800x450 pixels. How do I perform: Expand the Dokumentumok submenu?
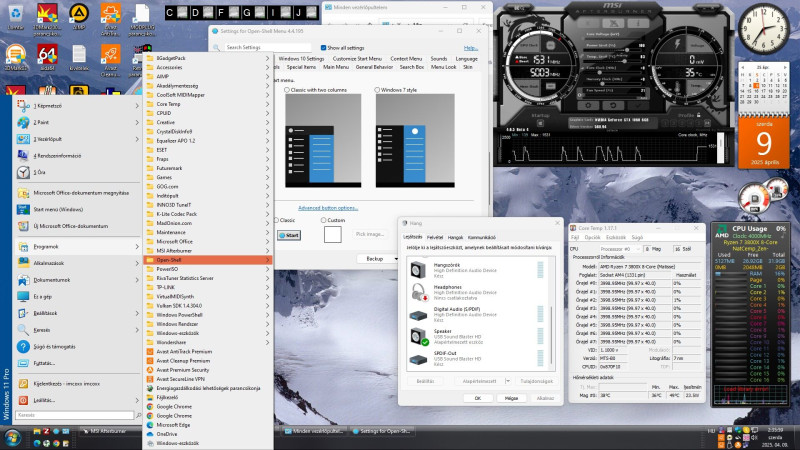78,280
